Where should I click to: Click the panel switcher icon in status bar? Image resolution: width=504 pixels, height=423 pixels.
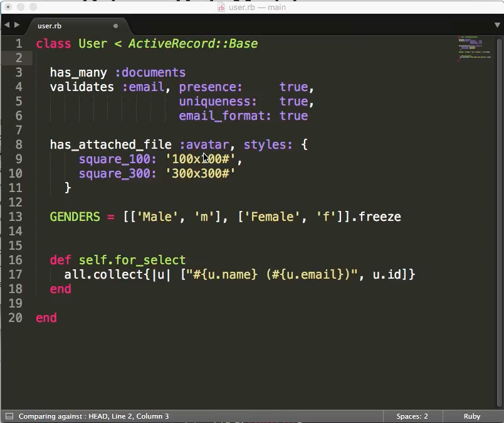(x=9, y=416)
